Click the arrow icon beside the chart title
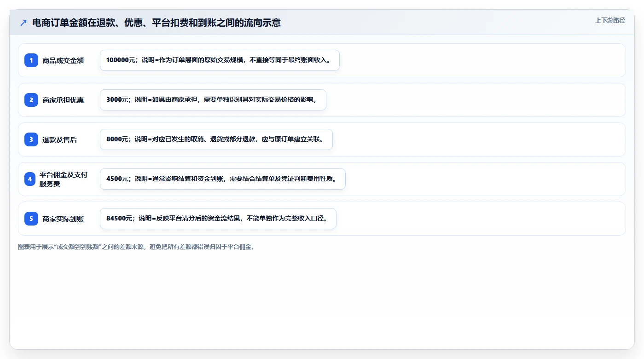Screen dimensions: 644x359 [x=23, y=23]
